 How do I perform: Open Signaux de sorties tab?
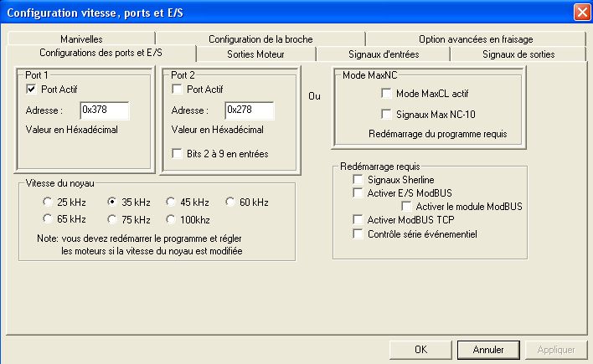pyautogui.click(x=518, y=54)
